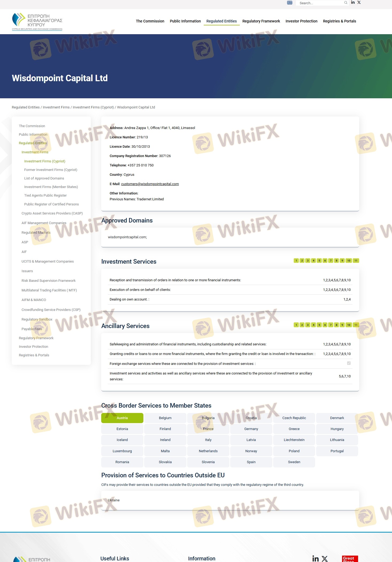Viewport: 392px width, 562px height.
Task: Click badge 1 in Investment Services legend
Action: pyautogui.click(x=296, y=261)
